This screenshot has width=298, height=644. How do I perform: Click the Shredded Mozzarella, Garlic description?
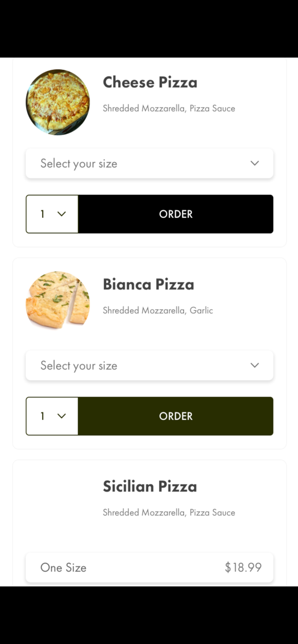click(x=158, y=310)
